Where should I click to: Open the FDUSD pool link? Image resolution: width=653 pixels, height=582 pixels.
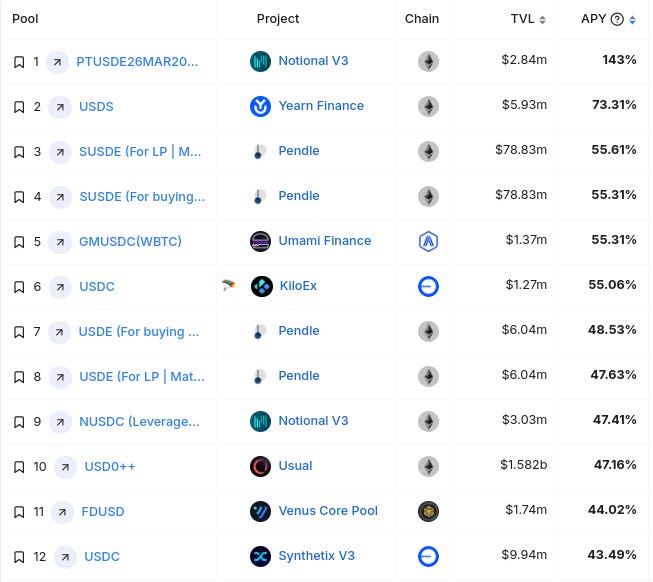[x=103, y=511]
